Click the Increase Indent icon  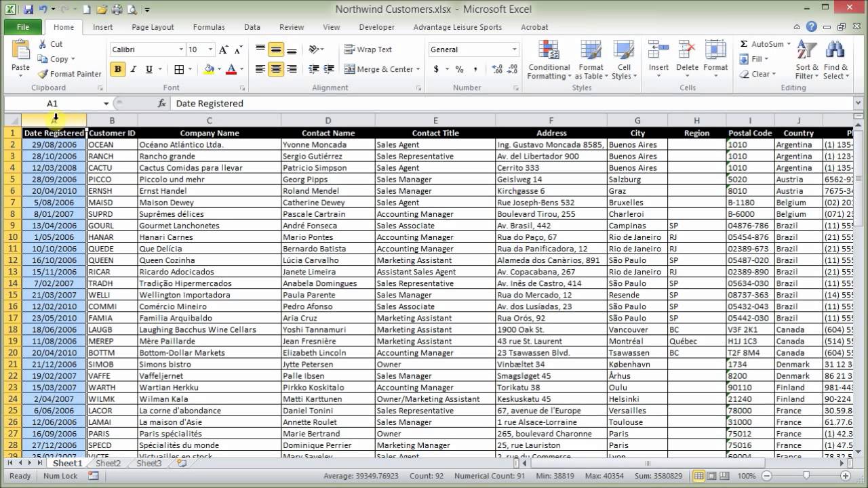[x=330, y=69]
